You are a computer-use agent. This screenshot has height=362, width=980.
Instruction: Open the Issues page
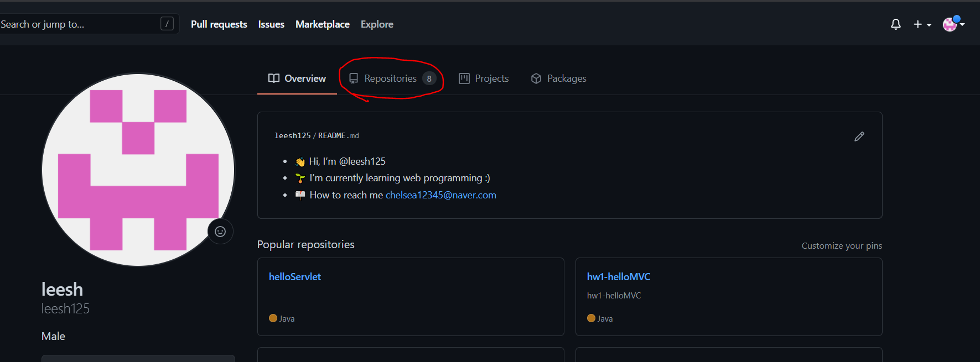(x=271, y=24)
